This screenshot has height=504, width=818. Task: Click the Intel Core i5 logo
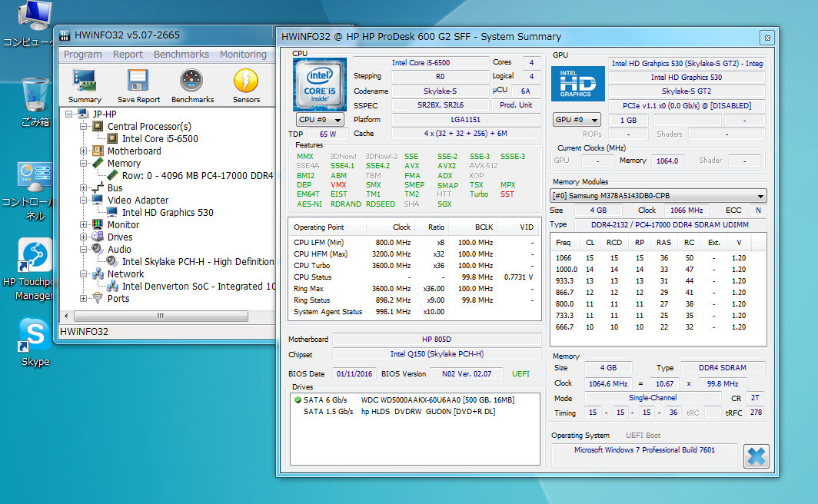point(319,84)
